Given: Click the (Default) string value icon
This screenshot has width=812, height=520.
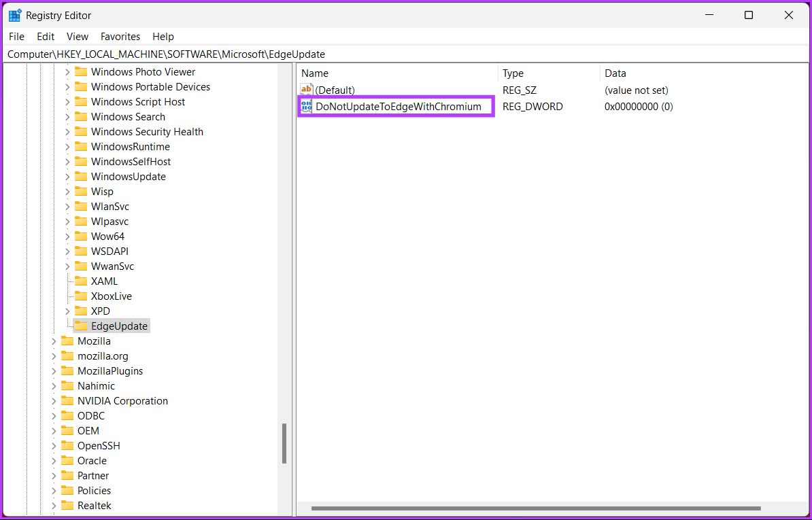Looking at the screenshot, I should 307,90.
